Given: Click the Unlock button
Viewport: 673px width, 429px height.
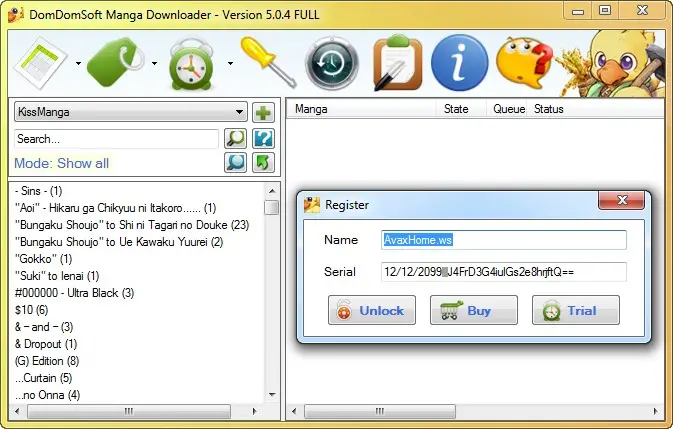Looking at the screenshot, I should (x=372, y=310).
